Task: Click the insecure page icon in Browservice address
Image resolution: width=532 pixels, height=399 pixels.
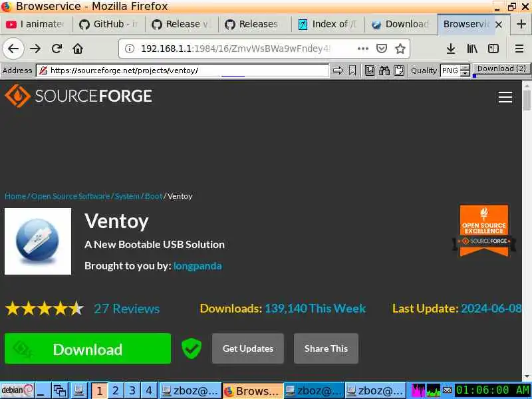Action: click(43, 70)
